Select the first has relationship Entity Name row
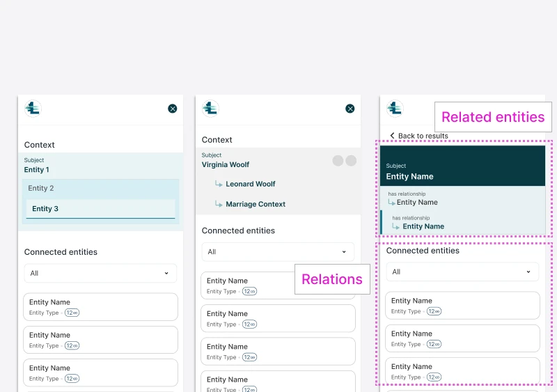The image size is (557, 392). click(x=462, y=198)
